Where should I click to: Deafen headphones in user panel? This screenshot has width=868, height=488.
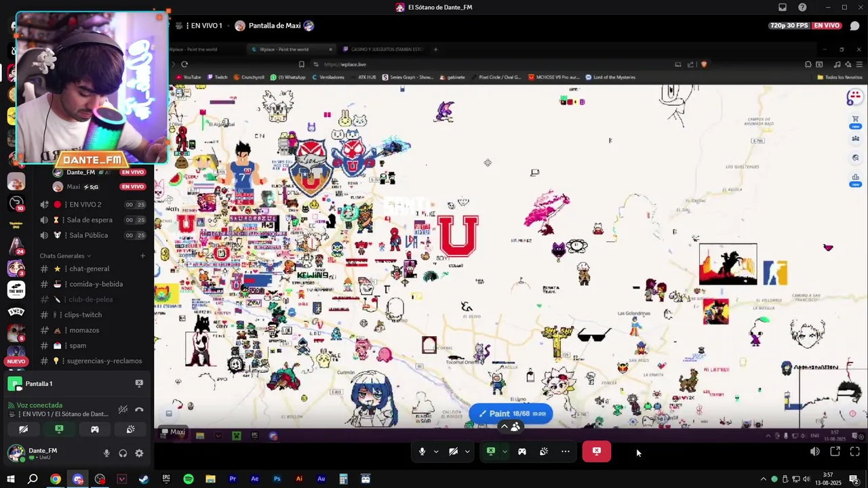click(x=123, y=453)
